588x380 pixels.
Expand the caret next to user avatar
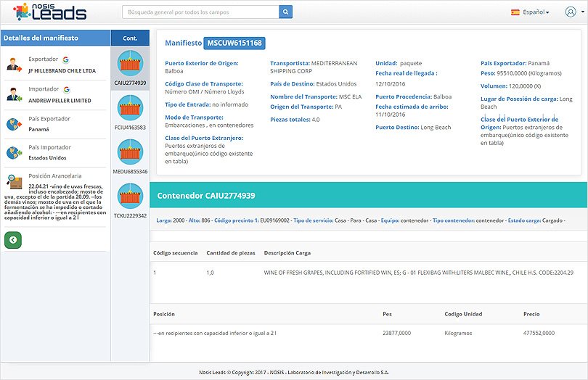click(582, 12)
